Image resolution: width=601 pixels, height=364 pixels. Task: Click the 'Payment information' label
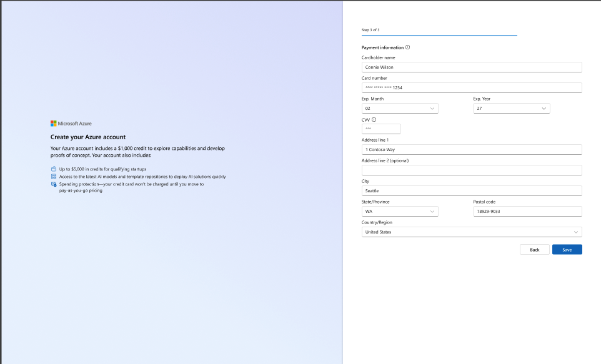(382, 47)
